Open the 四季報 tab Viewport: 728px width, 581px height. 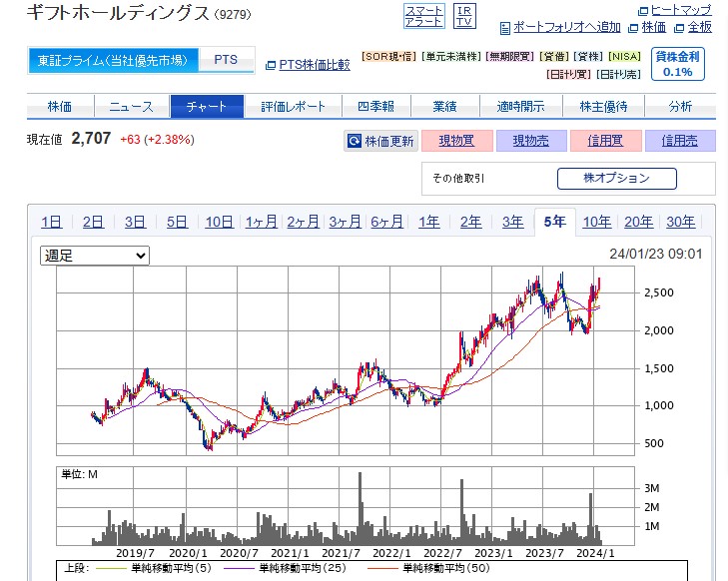(376, 106)
